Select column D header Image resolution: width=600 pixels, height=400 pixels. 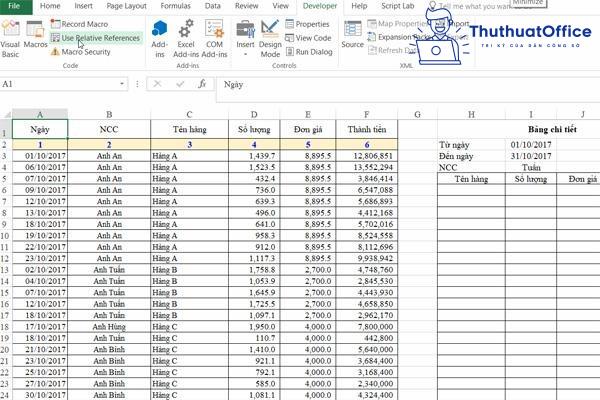254,114
